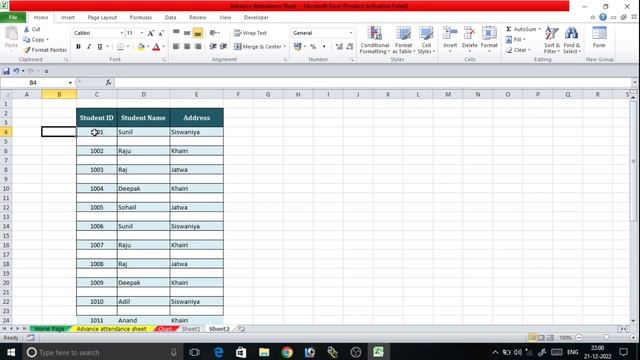Open the File tab
Image resolution: width=640 pixels, height=360 pixels.
13,18
